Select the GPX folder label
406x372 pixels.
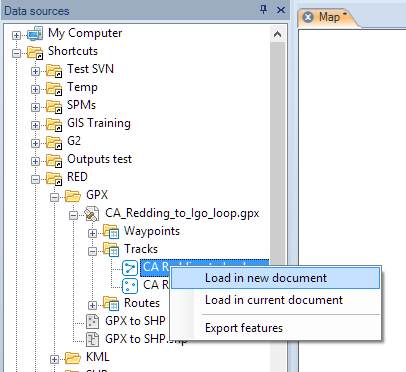point(97,195)
